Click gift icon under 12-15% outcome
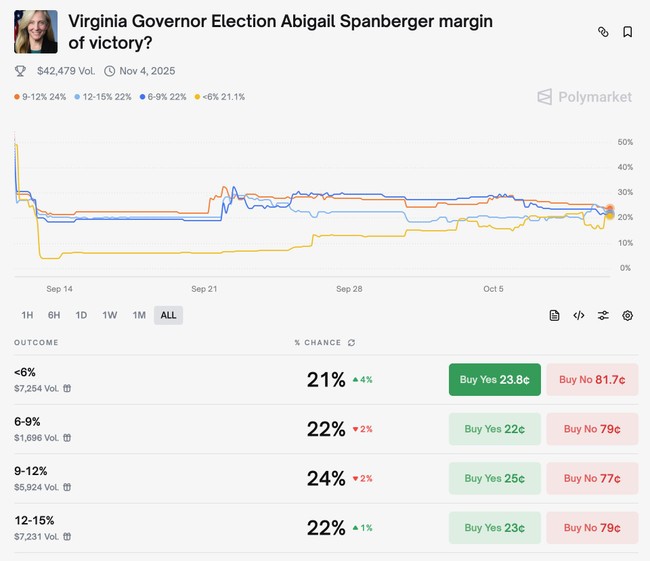The width and height of the screenshot is (650, 561). pyautogui.click(x=66, y=536)
